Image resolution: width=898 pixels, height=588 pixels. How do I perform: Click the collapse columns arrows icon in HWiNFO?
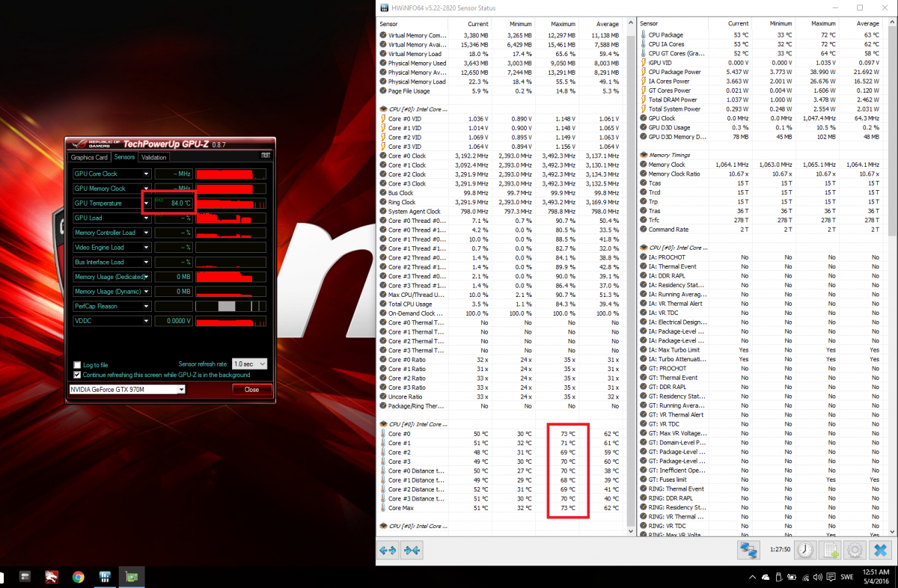point(412,551)
